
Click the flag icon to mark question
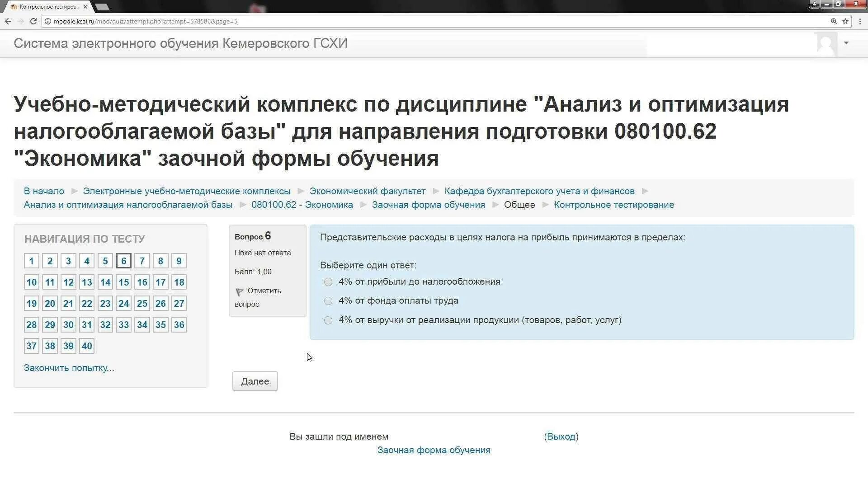240,291
